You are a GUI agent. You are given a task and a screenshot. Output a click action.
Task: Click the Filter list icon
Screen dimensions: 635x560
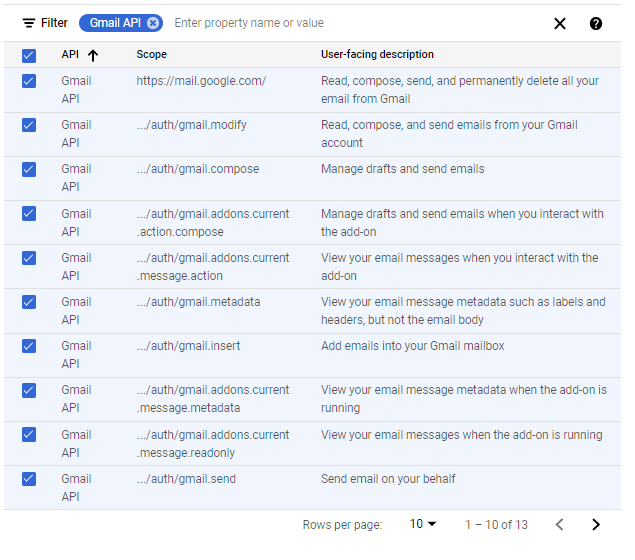point(28,23)
